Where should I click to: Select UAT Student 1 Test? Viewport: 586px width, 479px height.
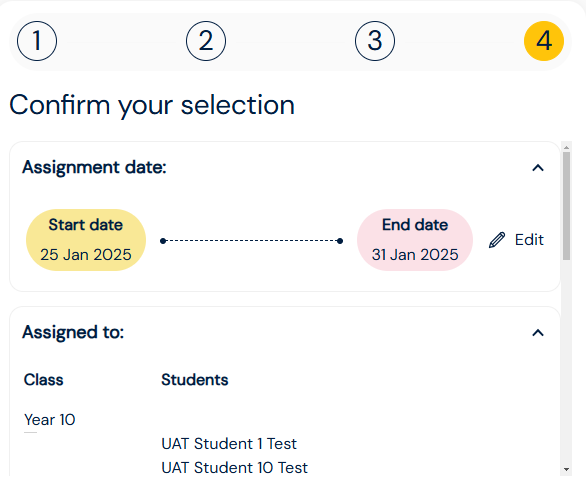pyautogui.click(x=229, y=444)
